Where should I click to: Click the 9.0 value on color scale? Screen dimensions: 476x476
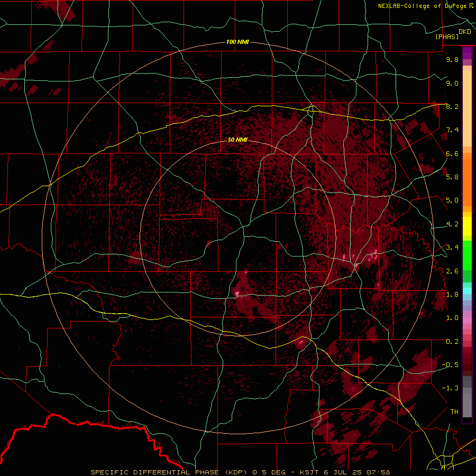point(452,83)
